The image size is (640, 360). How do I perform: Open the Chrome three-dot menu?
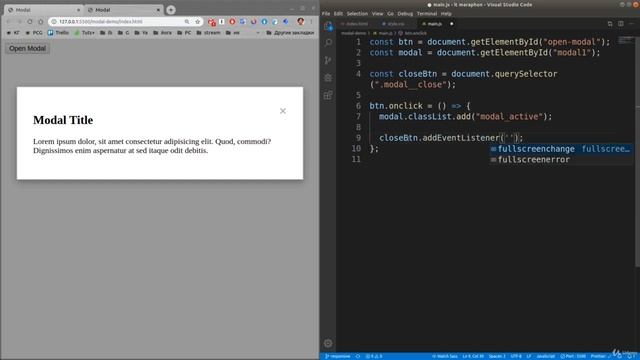coord(311,21)
